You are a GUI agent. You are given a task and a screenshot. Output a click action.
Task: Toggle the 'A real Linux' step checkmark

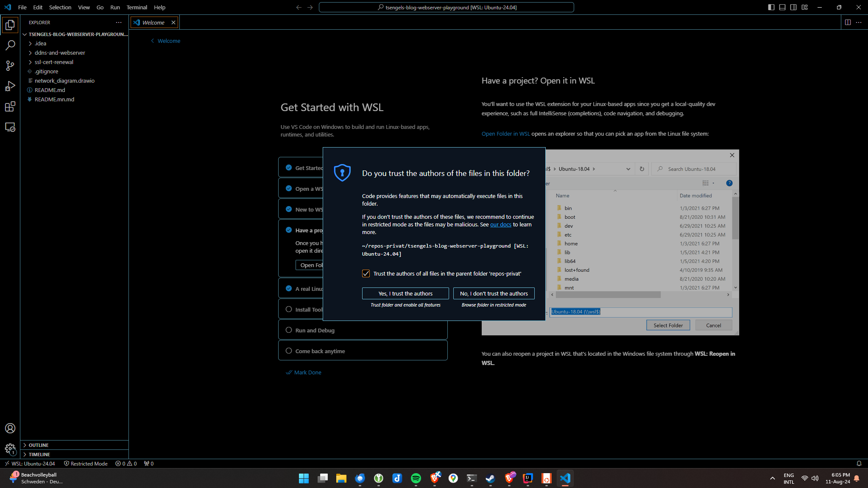point(289,289)
